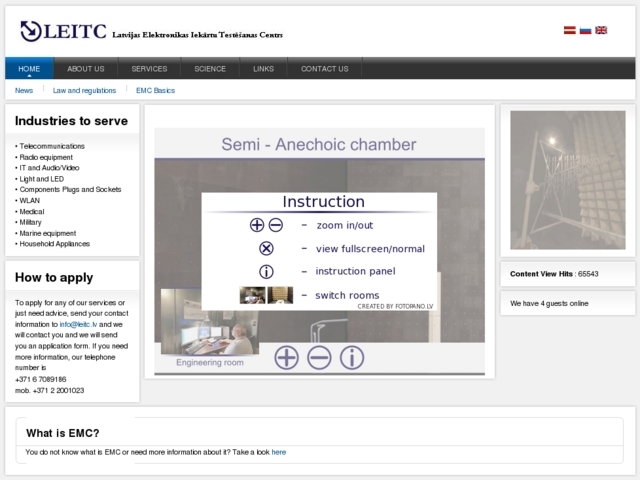Image resolution: width=640 pixels, height=480 pixels.
Task: Open the SERVICES menu
Action: coord(149,69)
